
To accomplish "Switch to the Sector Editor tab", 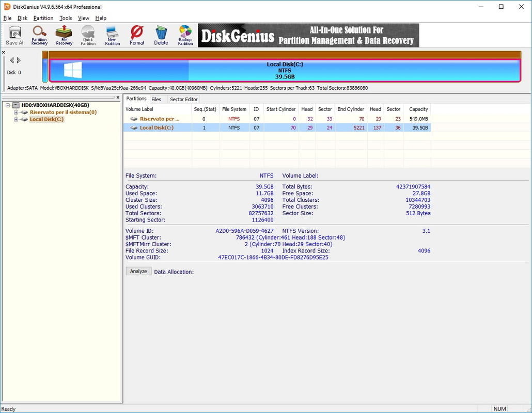I will click(x=183, y=99).
